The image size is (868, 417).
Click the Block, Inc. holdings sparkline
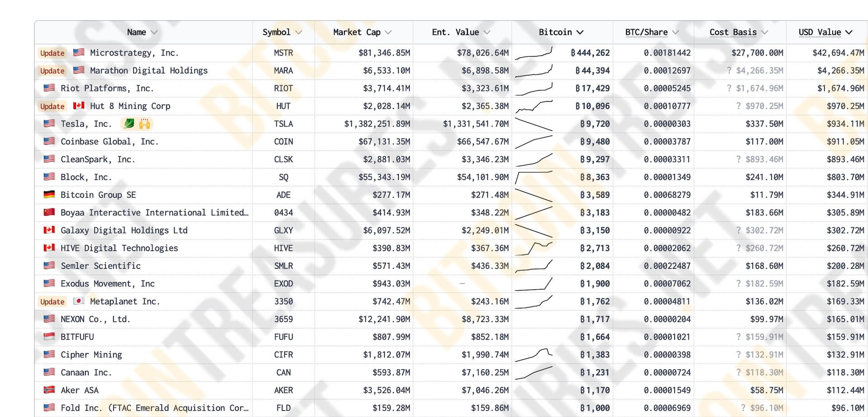click(x=534, y=177)
